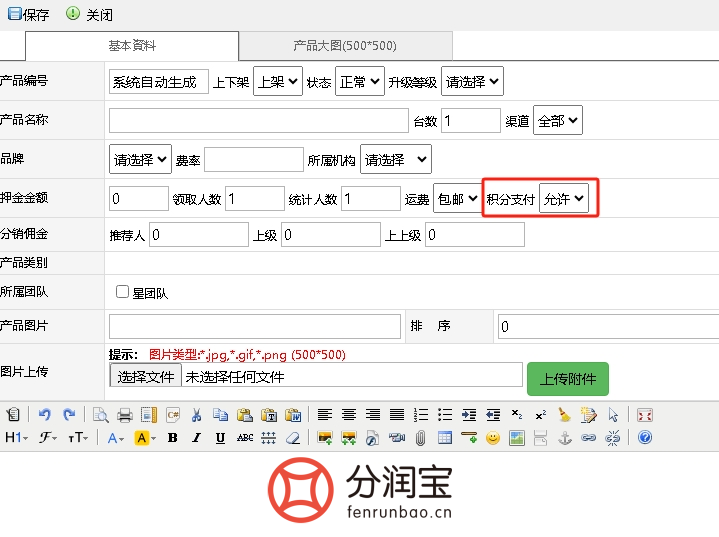The width and height of the screenshot is (719, 537).
Task: Justify text fully in editor
Action: (397, 415)
